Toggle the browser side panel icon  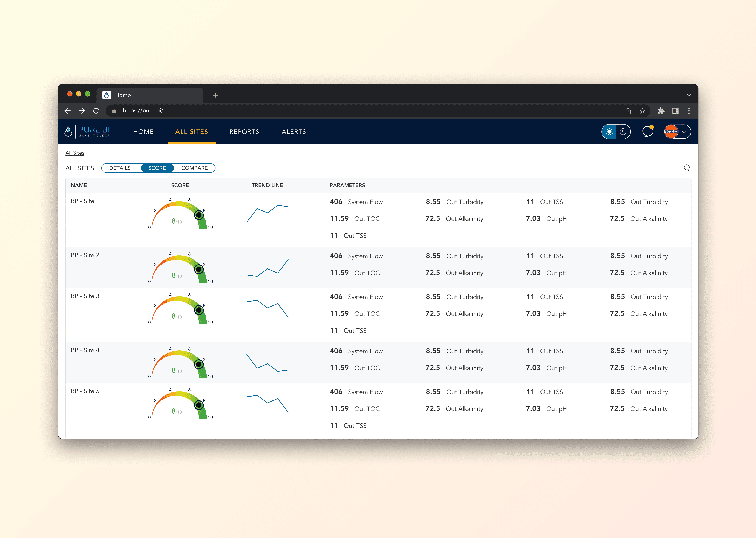tap(675, 111)
